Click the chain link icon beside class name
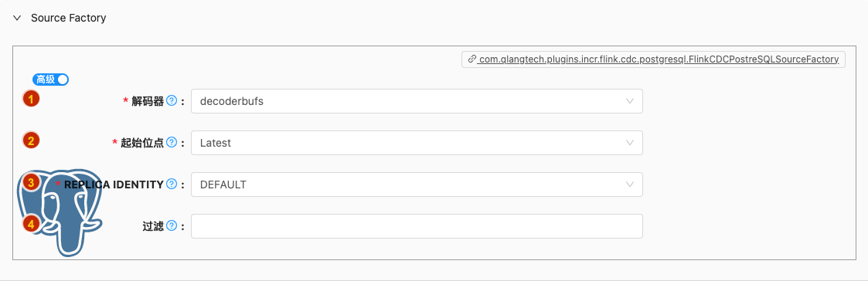Viewport: 868px width, 281px height. tap(471, 59)
